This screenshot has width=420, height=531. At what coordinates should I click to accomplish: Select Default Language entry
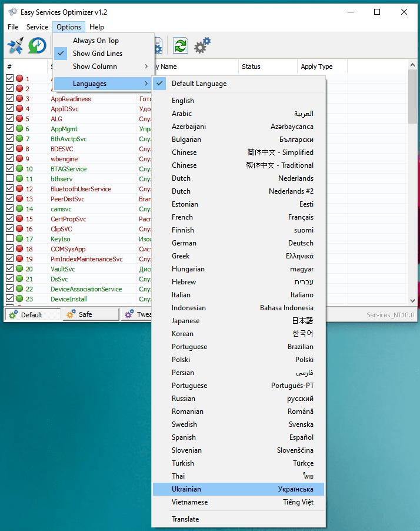tap(238, 84)
